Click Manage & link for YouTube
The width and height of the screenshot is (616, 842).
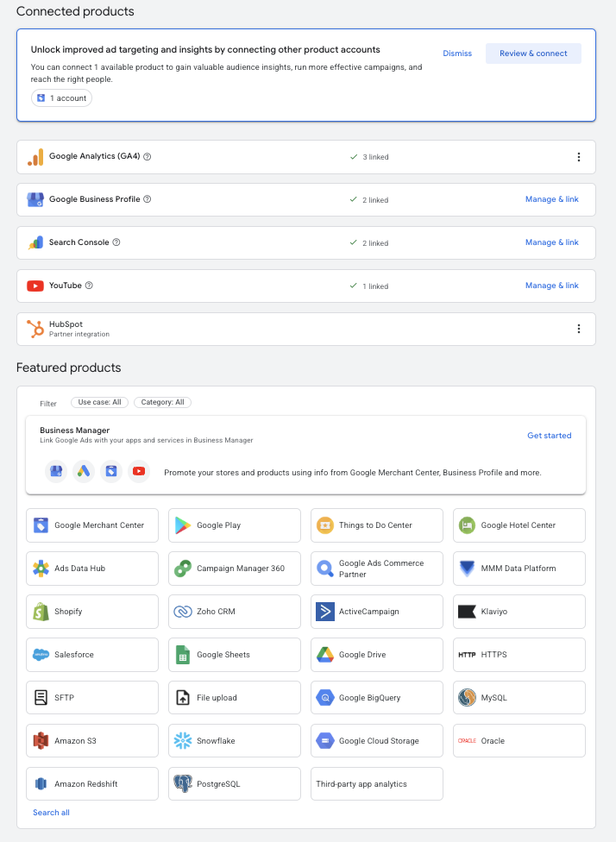click(551, 286)
